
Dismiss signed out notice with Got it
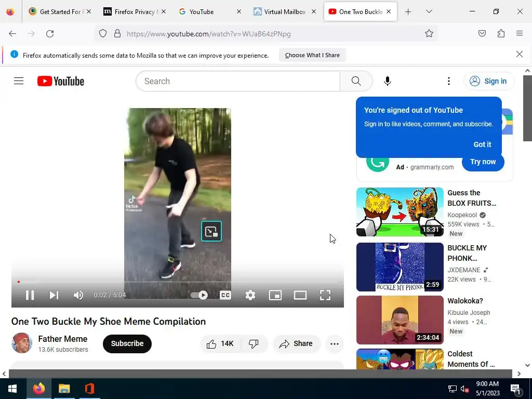[x=482, y=144]
